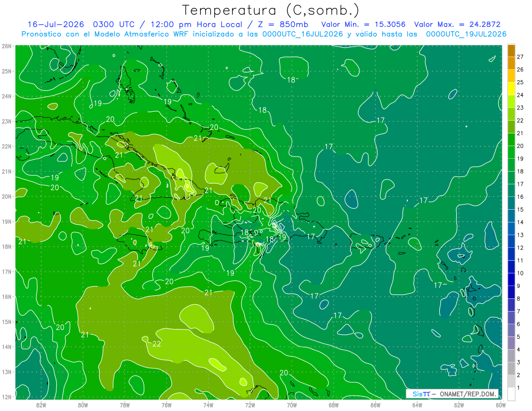Click the legend value "24"
The width and height of the screenshot is (532, 411).
520,95
